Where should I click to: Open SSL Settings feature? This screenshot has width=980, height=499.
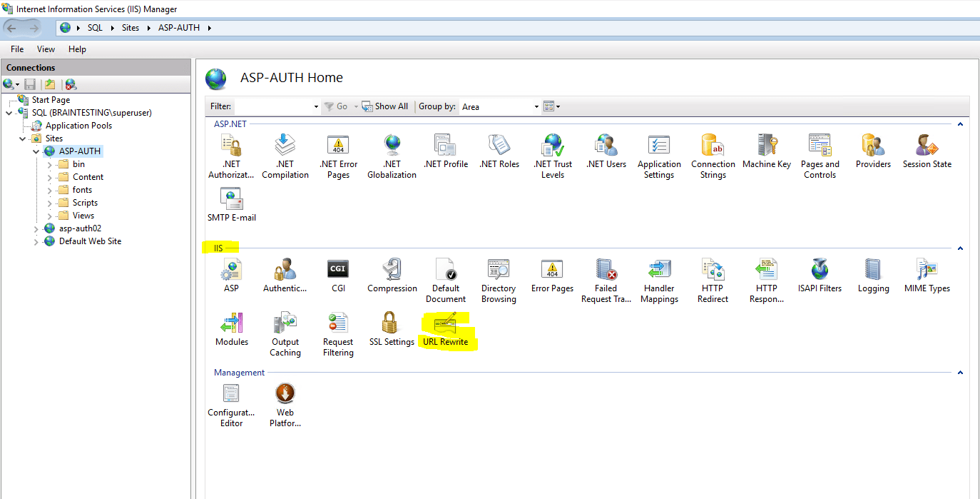(392, 329)
